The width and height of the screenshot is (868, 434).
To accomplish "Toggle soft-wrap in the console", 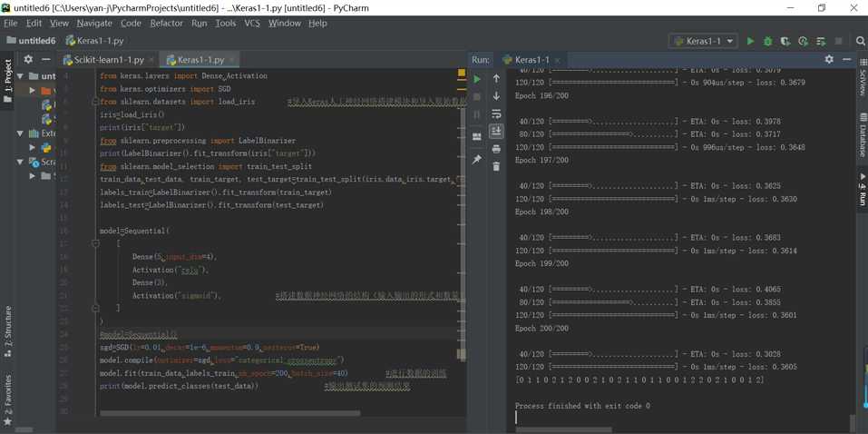I will (496, 114).
